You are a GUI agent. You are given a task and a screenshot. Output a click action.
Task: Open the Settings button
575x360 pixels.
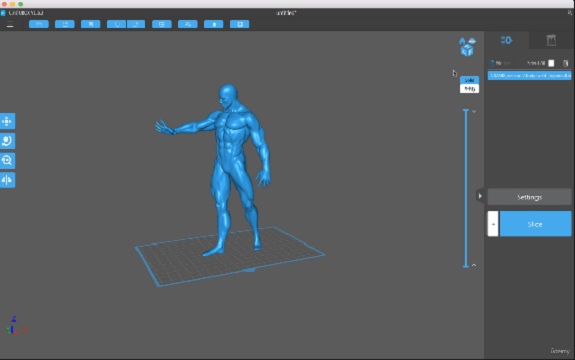tap(529, 197)
